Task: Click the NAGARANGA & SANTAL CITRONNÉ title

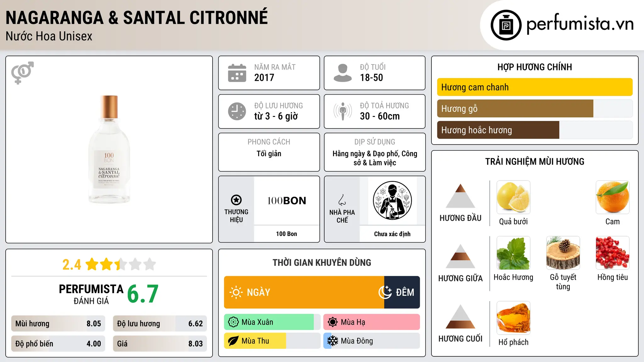Action: [137, 18]
